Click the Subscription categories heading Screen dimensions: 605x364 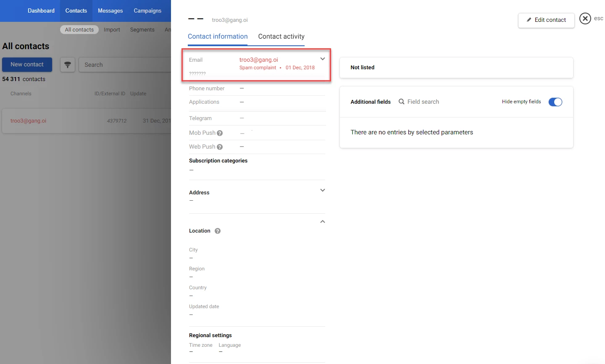click(x=218, y=161)
